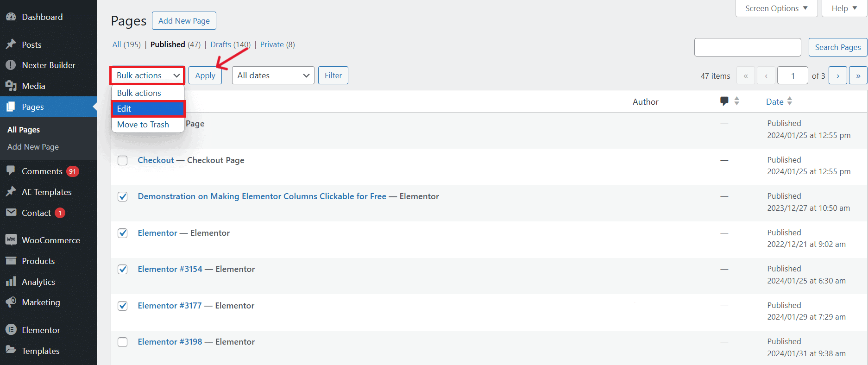Uncheck the Elementor #3154 page checkbox
The width and height of the screenshot is (868, 365).
[x=123, y=269]
